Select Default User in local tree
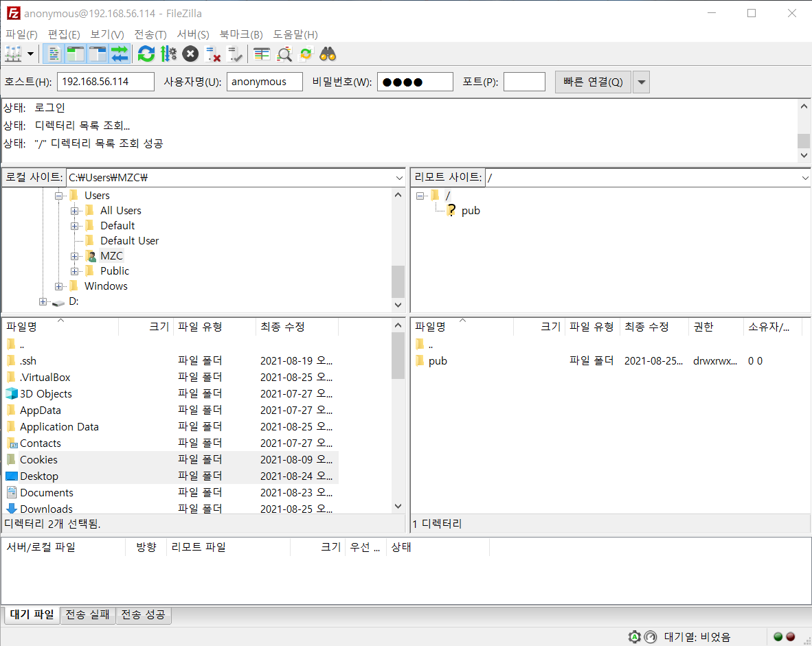The image size is (812, 646). pyautogui.click(x=129, y=241)
